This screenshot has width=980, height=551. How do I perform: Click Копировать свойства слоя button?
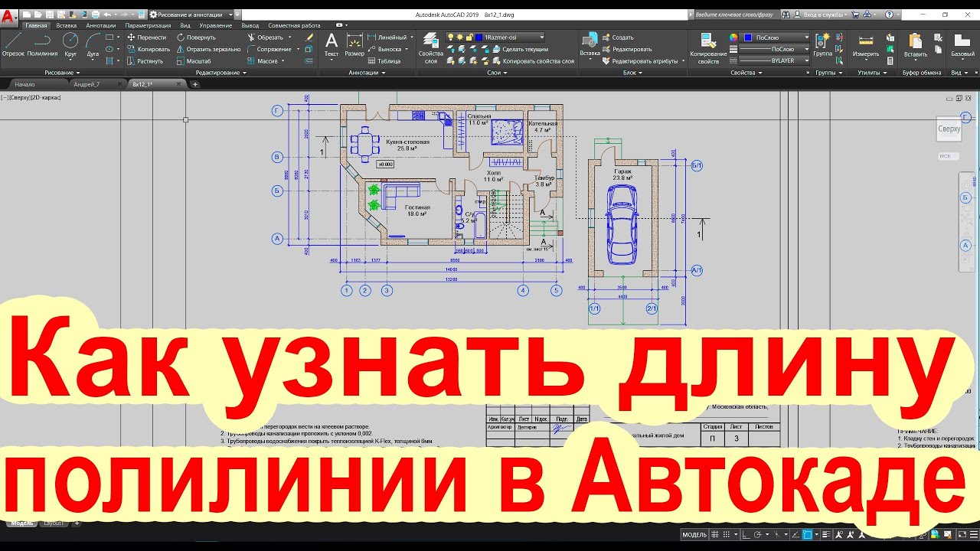pos(532,60)
